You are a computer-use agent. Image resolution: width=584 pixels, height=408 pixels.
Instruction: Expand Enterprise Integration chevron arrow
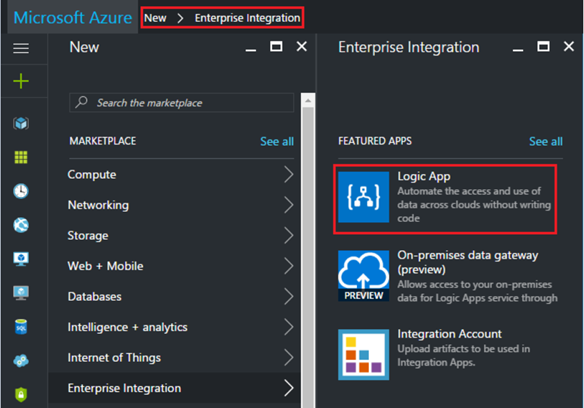[x=289, y=388]
